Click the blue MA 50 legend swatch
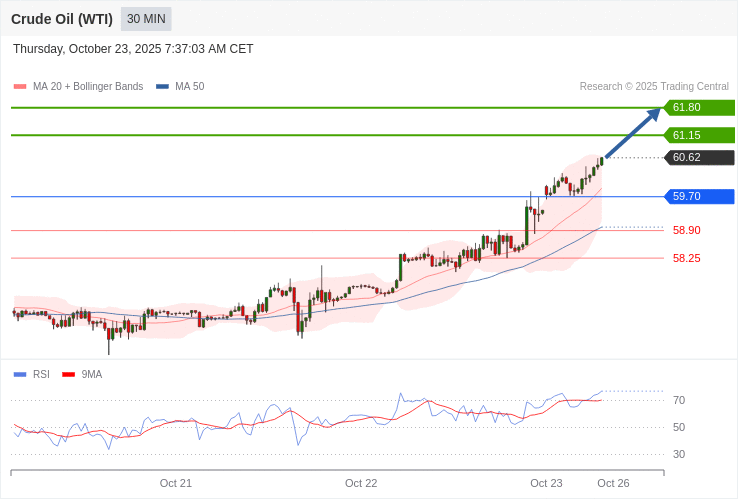 coord(162,87)
